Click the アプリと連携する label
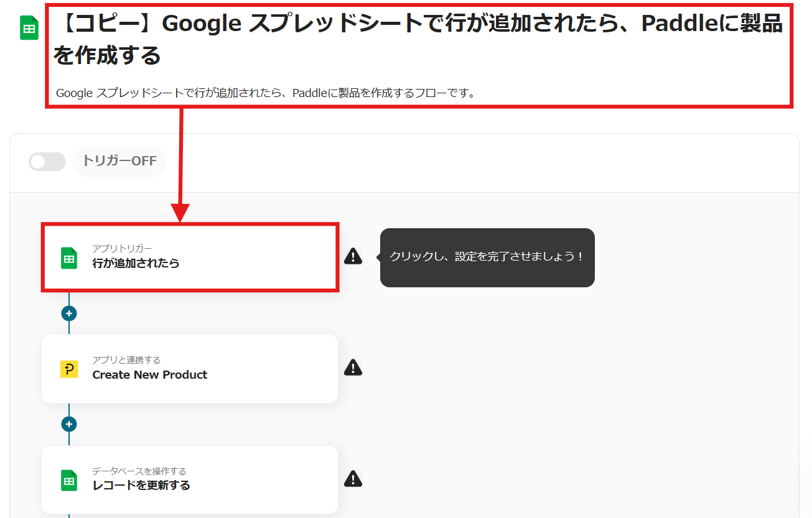The width and height of the screenshot is (812, 518). pos(127,360)
